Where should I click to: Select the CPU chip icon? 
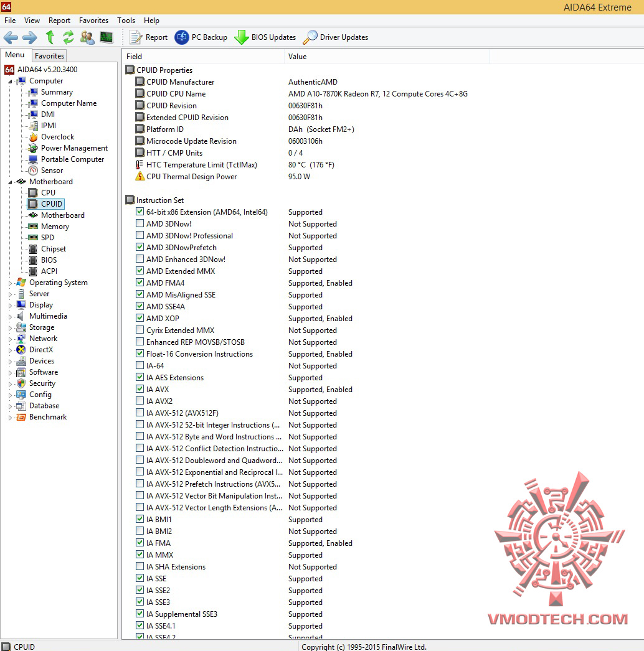click(x=33, y=193)
